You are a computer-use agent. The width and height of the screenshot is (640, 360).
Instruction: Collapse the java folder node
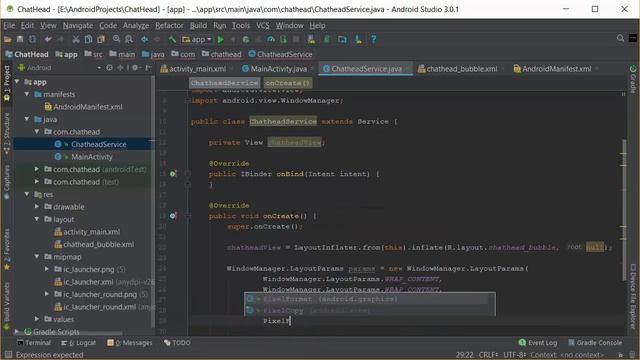(27, 119)
